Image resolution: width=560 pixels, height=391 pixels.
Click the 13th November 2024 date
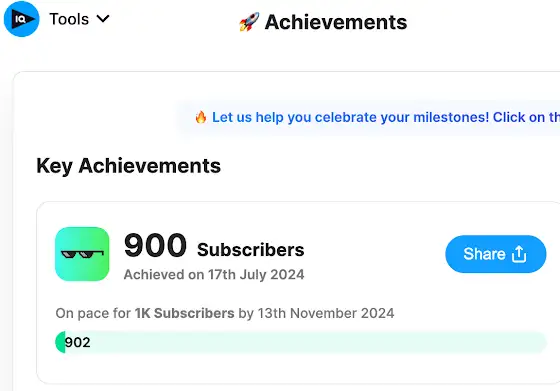click(326, 313)
